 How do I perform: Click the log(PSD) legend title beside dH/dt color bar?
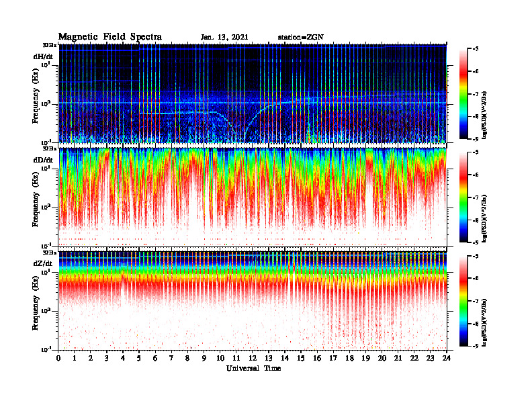pos(485,115)
